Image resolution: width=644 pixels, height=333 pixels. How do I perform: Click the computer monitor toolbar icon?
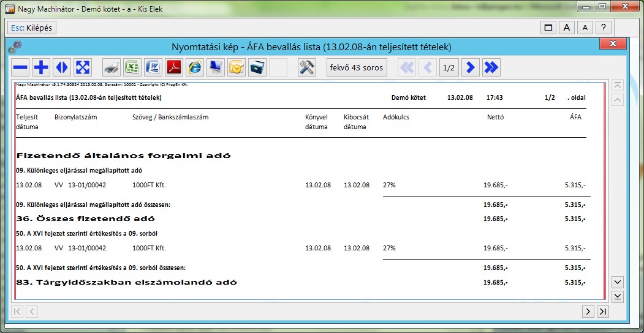click(216, 67)
